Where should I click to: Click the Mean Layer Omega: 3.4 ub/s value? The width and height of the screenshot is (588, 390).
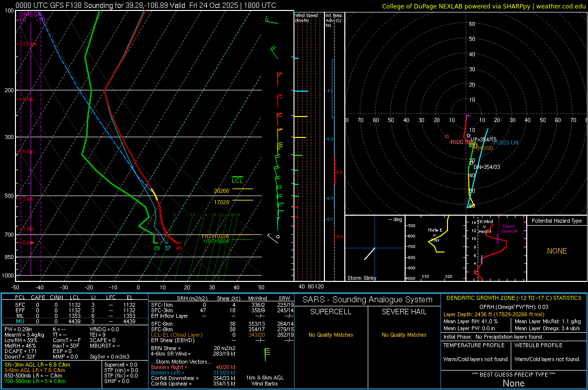547,328
